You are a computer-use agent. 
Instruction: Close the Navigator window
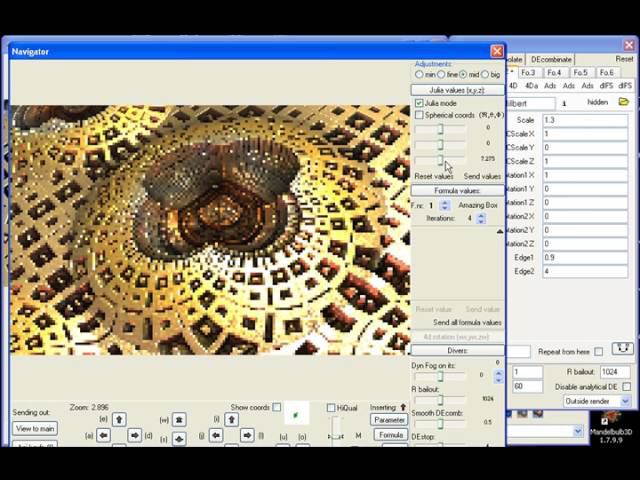click(497, 51)
